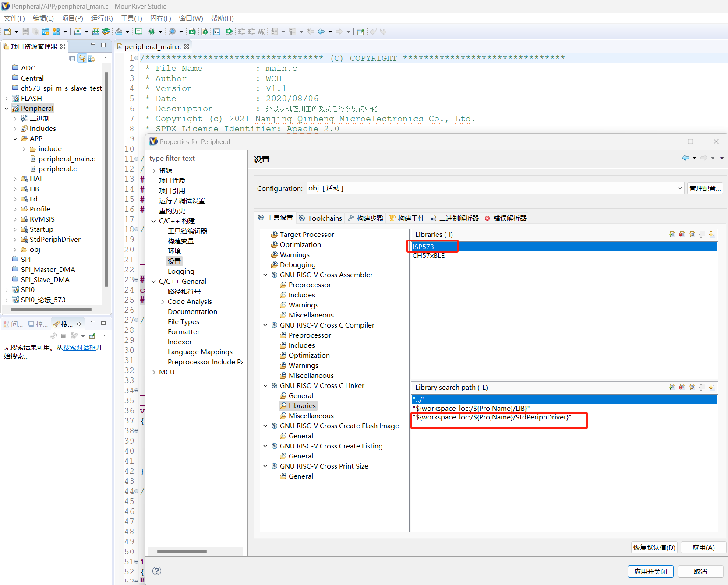Click the Build project toolbar icon
This screenshot has width=728, height=585.
[78, 32]
